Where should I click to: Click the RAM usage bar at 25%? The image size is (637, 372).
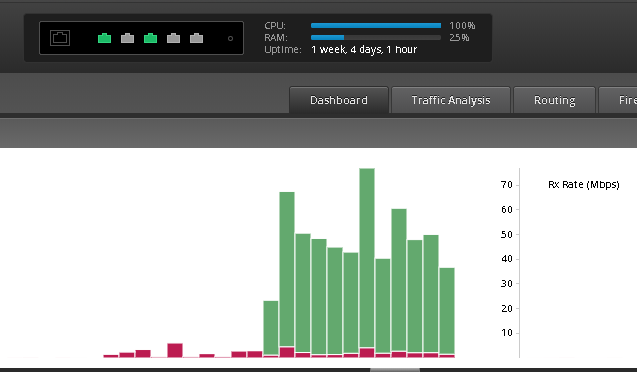[x=376, y=37]
